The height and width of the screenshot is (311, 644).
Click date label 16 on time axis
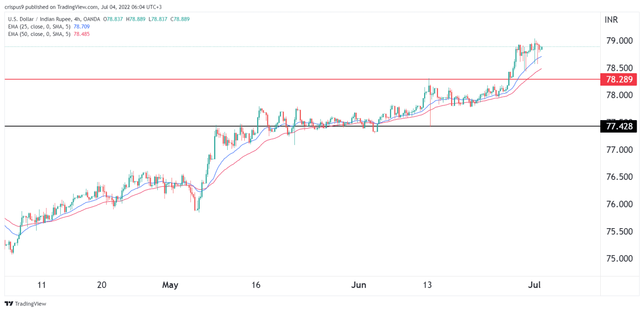[x=256, y=285]
